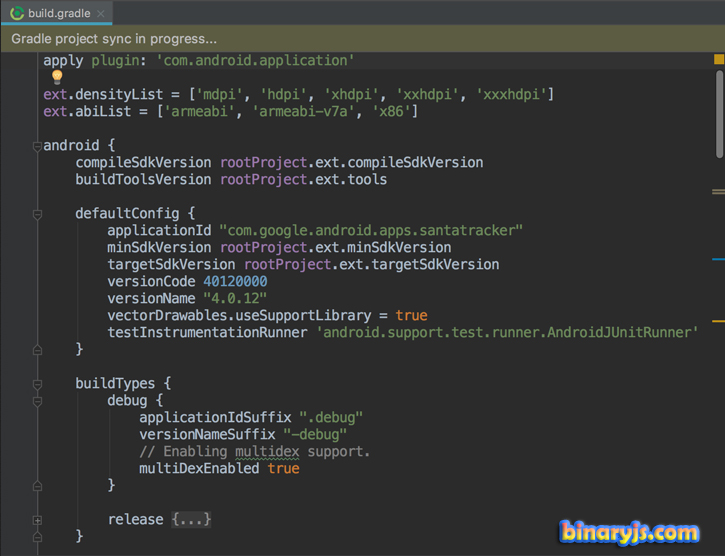Click the santatracker applicationId string
Viewport: 725px width, 556px height.
371,230
